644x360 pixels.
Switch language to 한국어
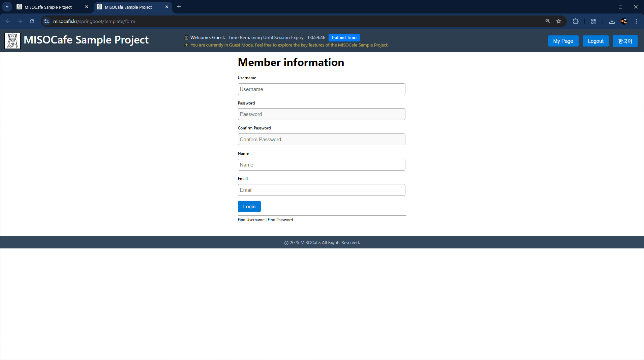pyautogui.click(x=625, y=41)
